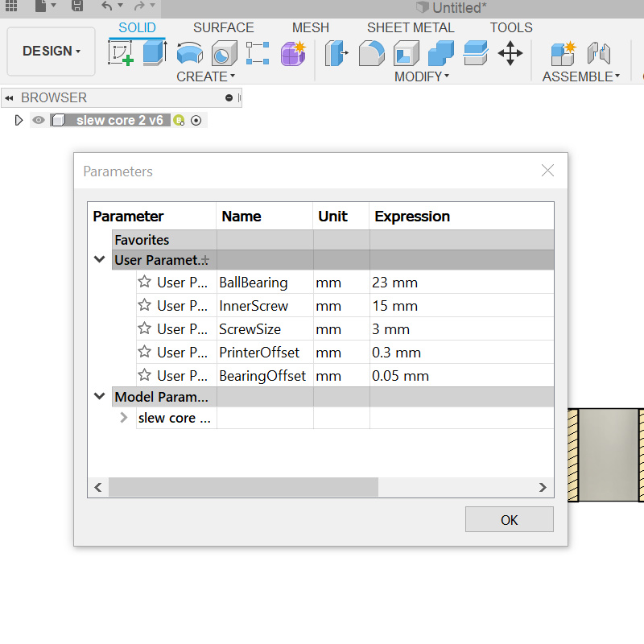644x644 pixels.
Task: Select the Combine tool
Action: (x=440, y=53)
